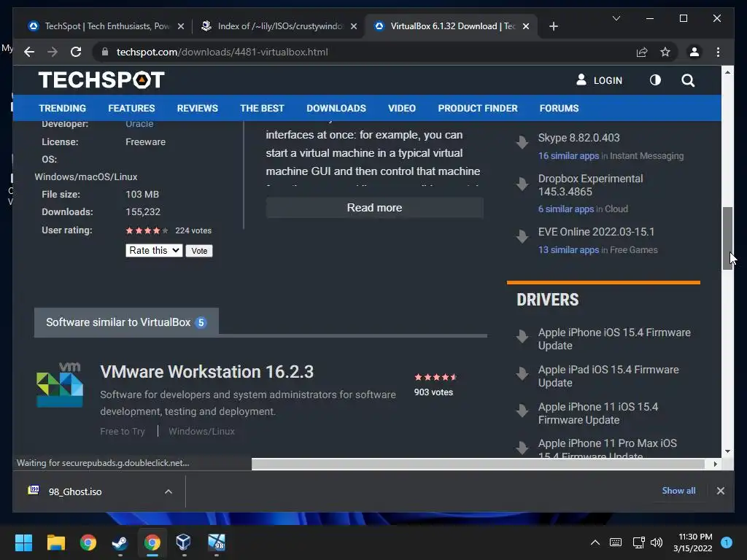
Task: Select Software similar to VirtualBox tab
Action: [x=126, y=322]
